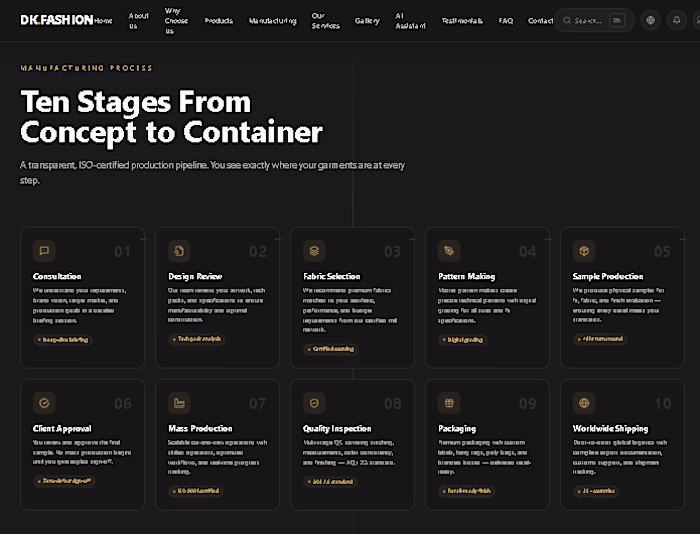Open AI Assistant navigation item

tap(410, 21)
